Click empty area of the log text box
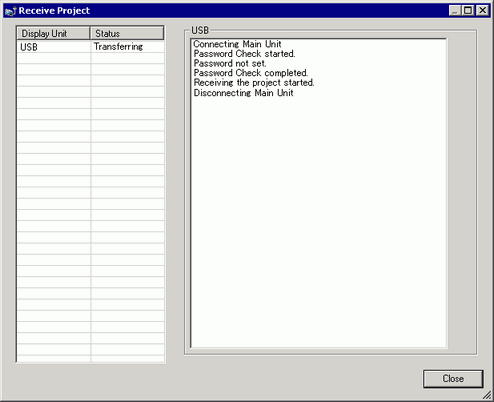Image resolution: width=494 pixels, height=402 pixels. pyautogui.click(x=319, y=220)
